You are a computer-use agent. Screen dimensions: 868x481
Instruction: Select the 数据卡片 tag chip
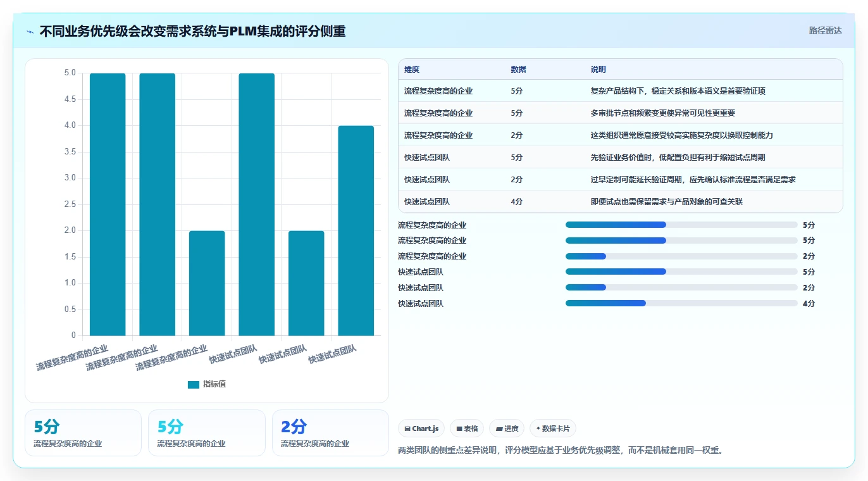[553, 428]
